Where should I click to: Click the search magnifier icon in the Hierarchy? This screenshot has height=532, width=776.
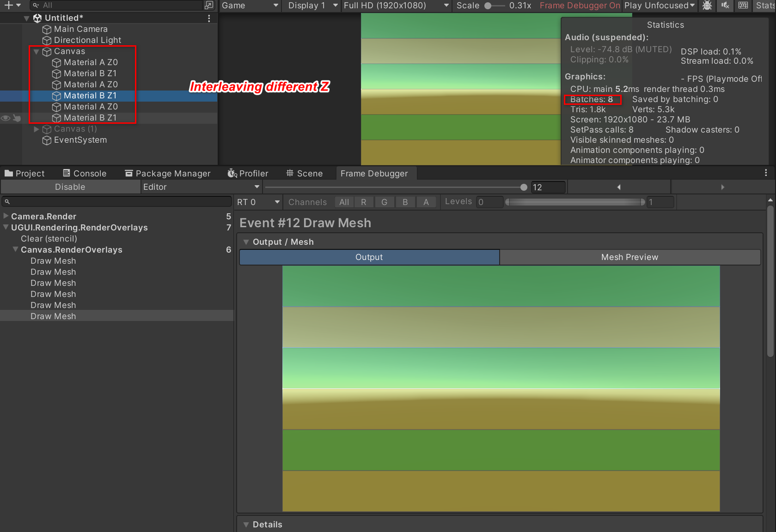pyautogui.click(x=37, y=6)
